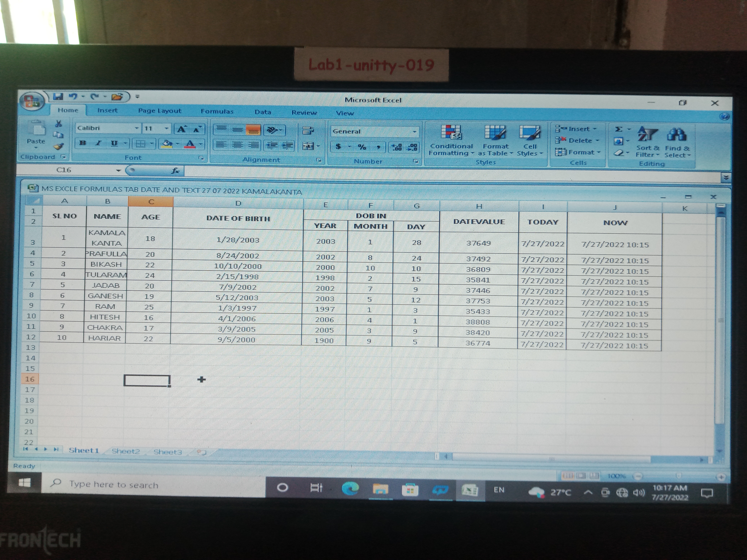This screenshot has height=560, width=747.
Task: Toggle Underline formatting
Action: [114, 143]
